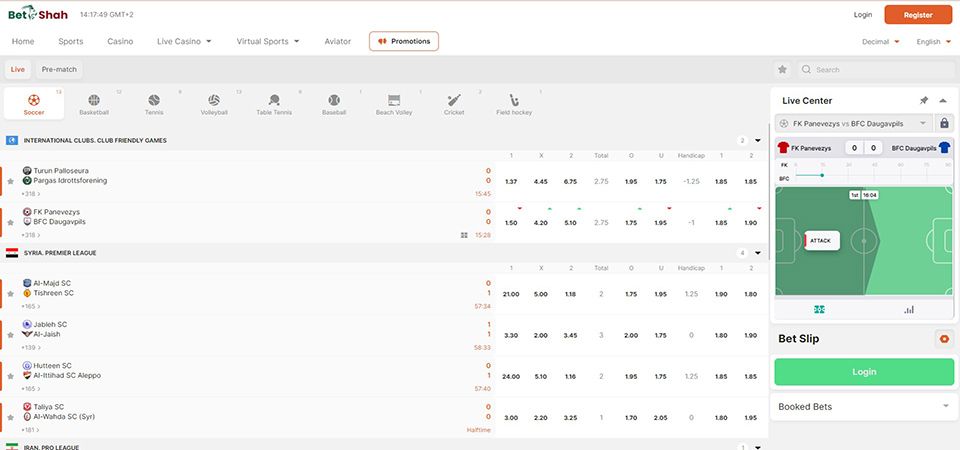Switch to Live events toggle
This screenshot has height=450, width=960.
tap(18, 70)
